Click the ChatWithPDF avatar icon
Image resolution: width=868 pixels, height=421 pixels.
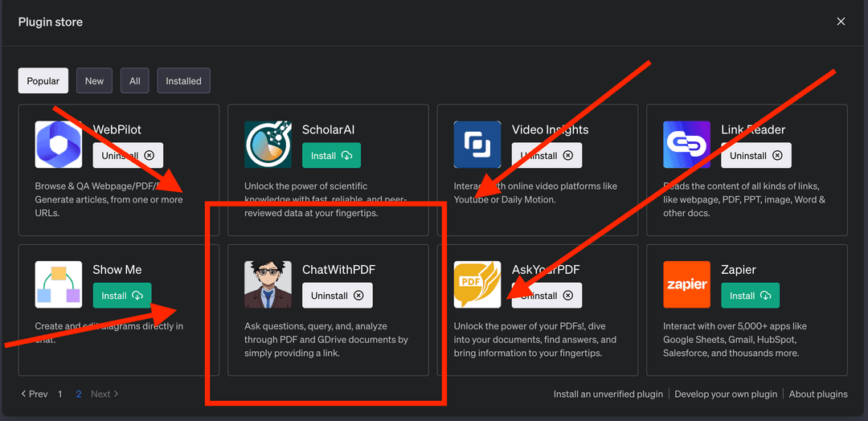click(x=268, y=284)
